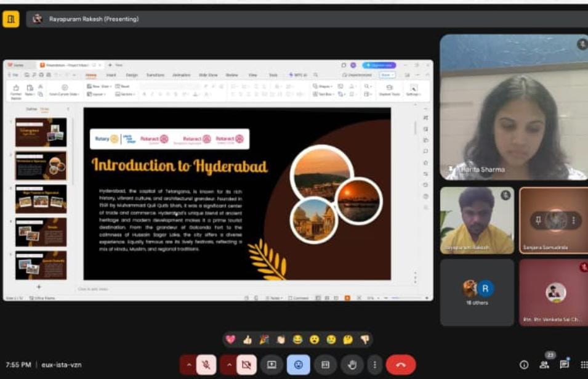The image size is (588, 379).
Task: Open the in-call chat messages icon
Action: point(564,365)
